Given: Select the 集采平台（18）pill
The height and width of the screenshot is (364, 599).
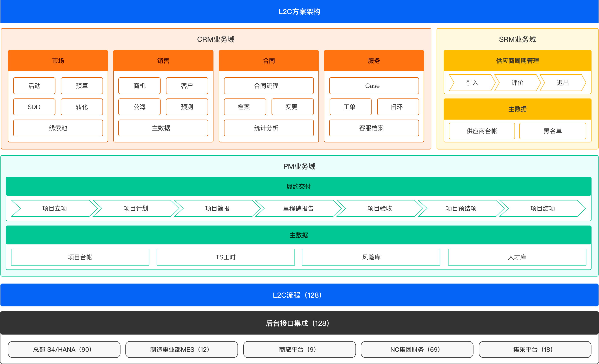Looking at the screenshot, I should tap(535, 350).
